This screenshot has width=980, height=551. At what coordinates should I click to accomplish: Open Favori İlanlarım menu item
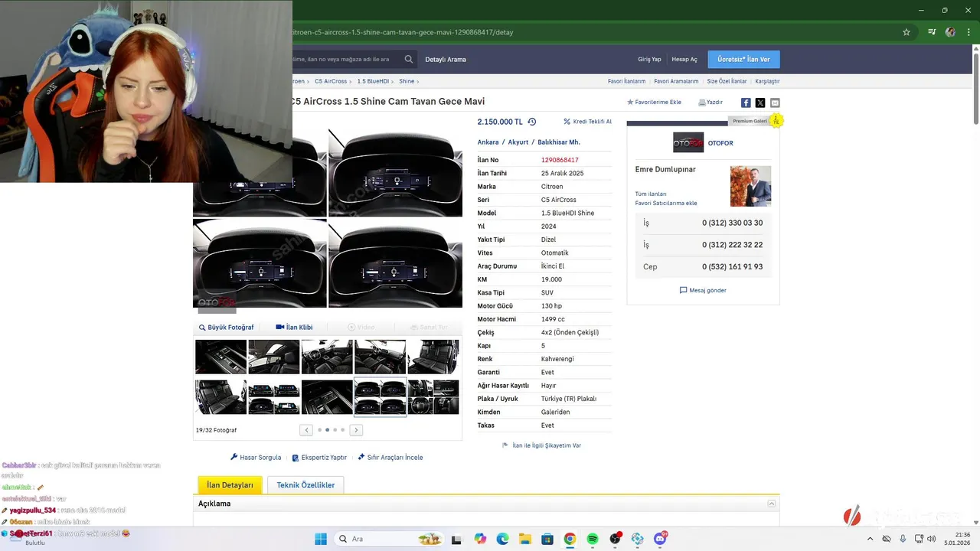(626, 81)
